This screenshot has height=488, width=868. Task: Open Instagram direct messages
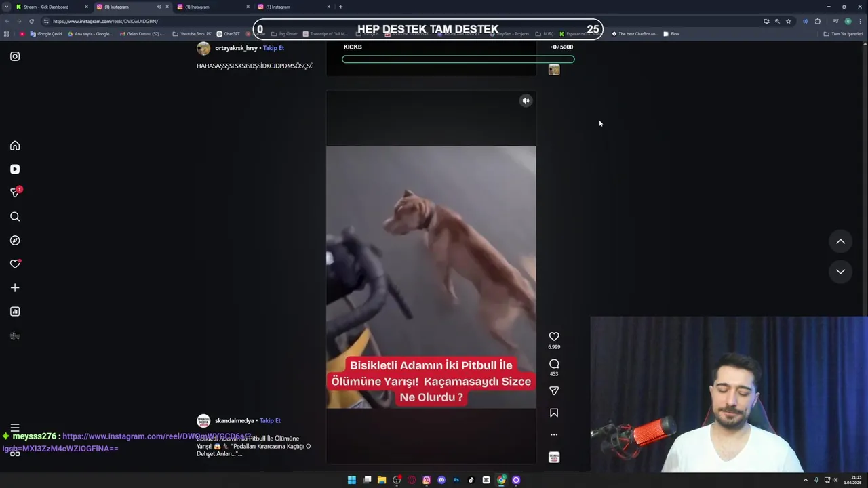pos(15,193)
